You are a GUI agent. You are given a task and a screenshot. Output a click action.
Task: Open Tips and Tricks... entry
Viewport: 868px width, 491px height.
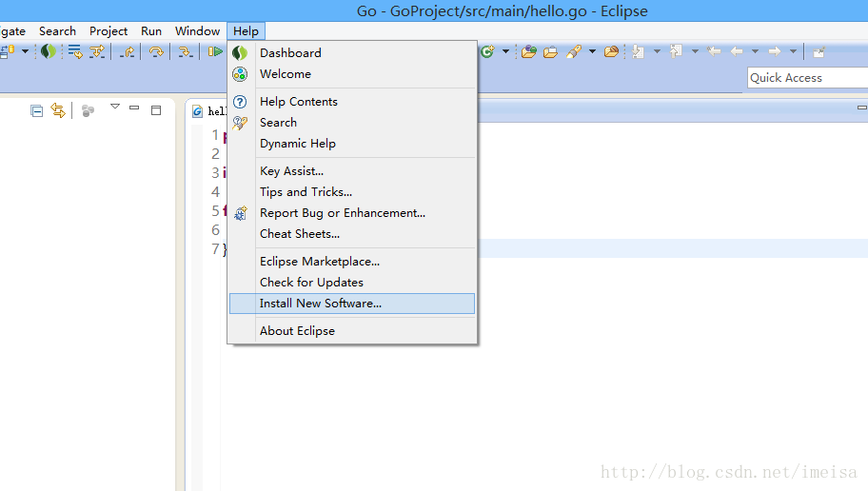pos(352,192)
